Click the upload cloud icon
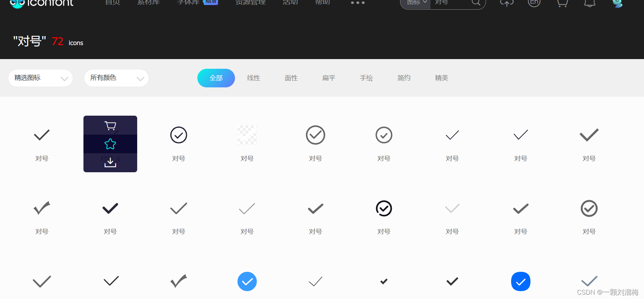This screenshot has width=644, height=299. click(506, 3)
